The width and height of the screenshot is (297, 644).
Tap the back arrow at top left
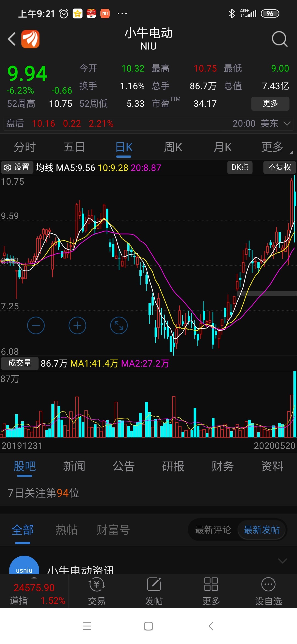click(x=12, y=39)
